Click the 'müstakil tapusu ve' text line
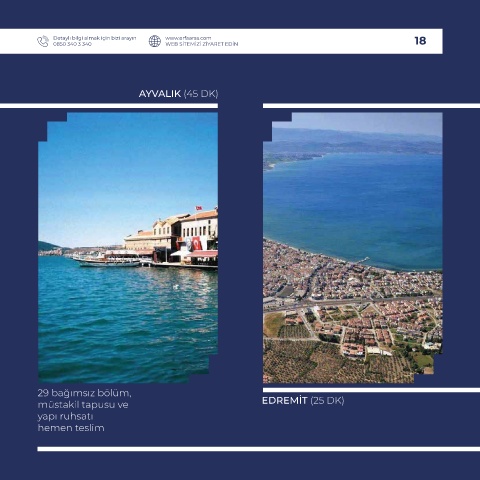The height and width of the screenshot is (480, 480). coord(83,405)
